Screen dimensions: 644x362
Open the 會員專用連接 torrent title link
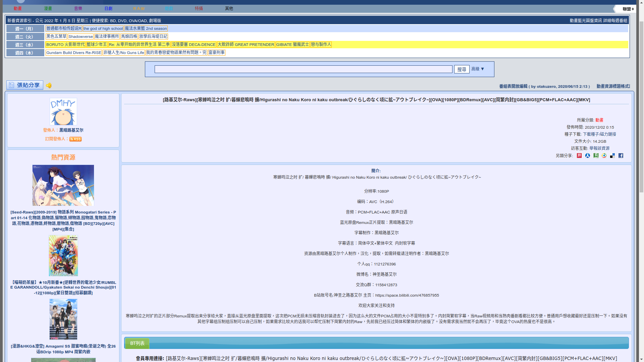point(391,358)
